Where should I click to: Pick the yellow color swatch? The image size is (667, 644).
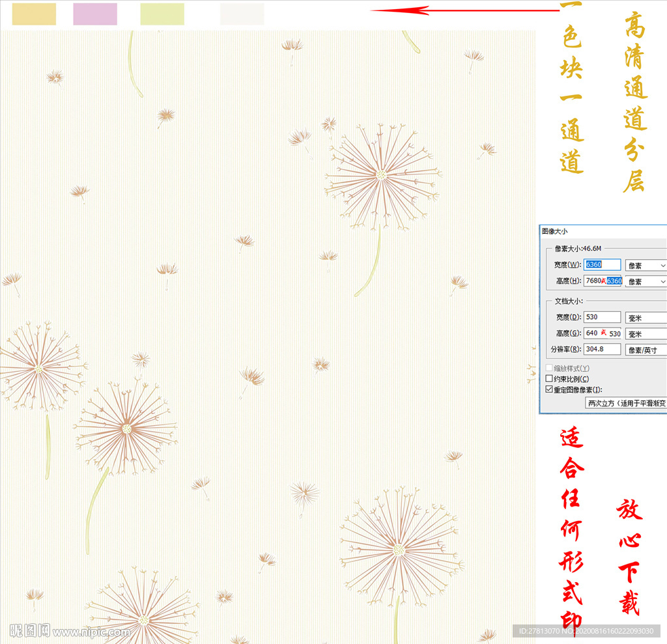[34, 14]
